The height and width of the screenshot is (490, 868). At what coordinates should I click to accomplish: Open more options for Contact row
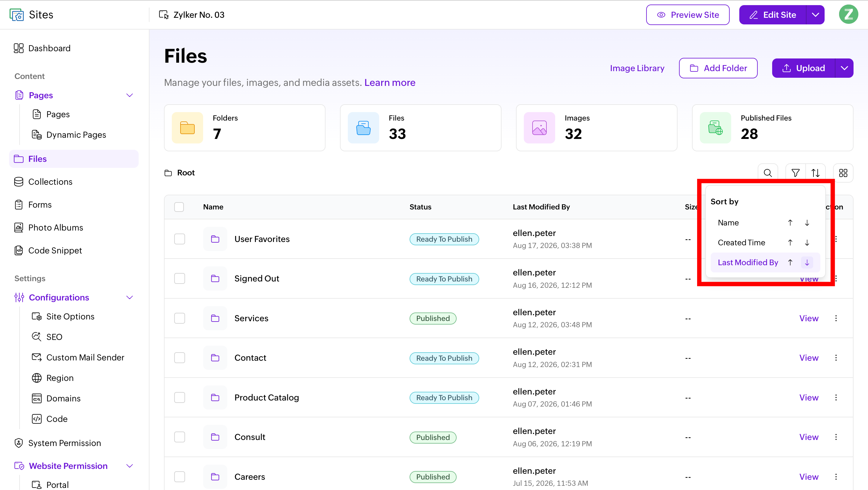(x=836, y=358)
